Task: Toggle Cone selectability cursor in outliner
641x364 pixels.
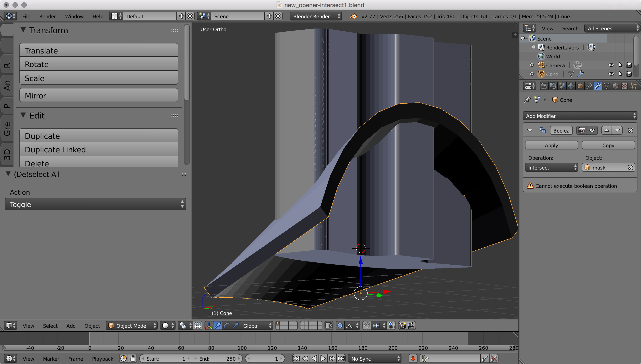Action: coord(620,74)
